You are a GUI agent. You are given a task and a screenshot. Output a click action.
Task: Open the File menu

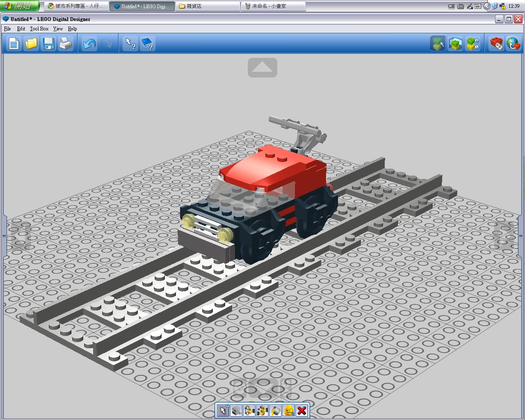point(7,29)
